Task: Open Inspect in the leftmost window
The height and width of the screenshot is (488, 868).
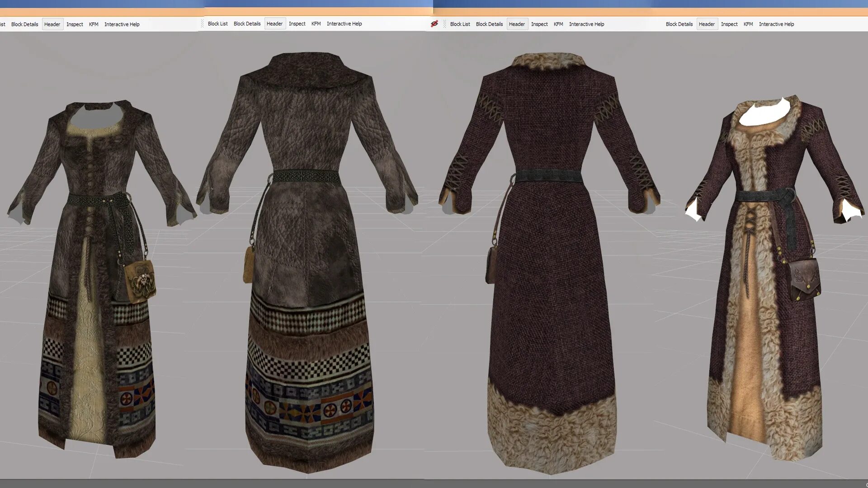Action: click(75, 24)
